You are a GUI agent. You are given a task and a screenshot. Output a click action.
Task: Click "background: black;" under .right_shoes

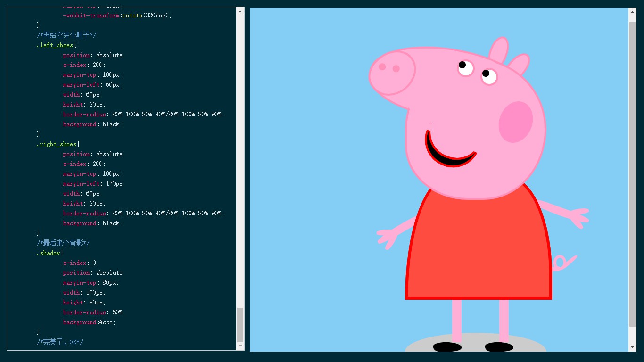pos(92,223)
